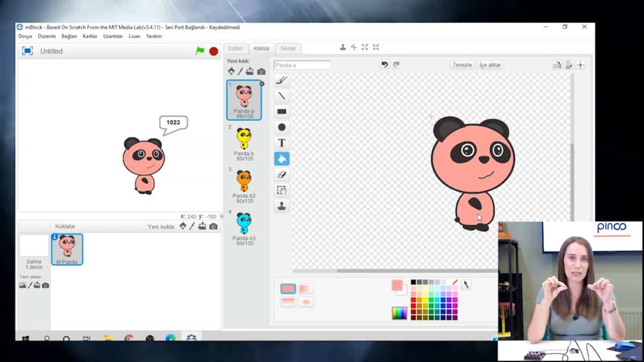
Task: Flip the costume left-right
Action: [558, 65]
